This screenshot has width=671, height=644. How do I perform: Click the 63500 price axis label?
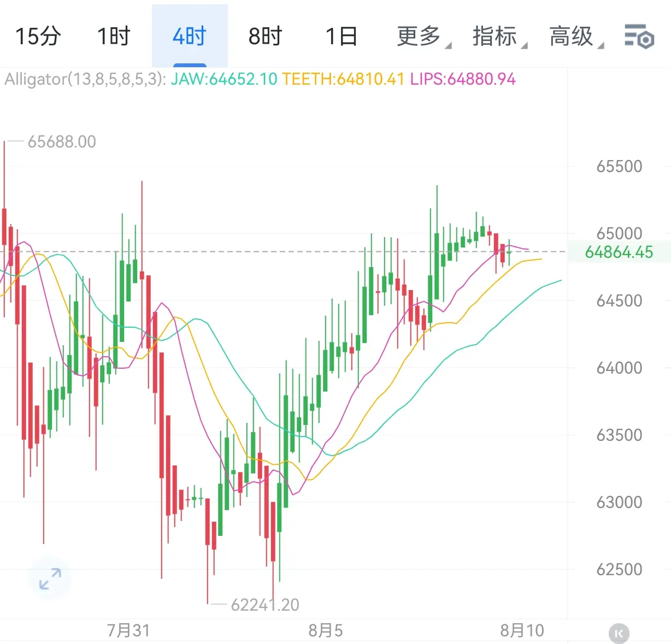619,435
